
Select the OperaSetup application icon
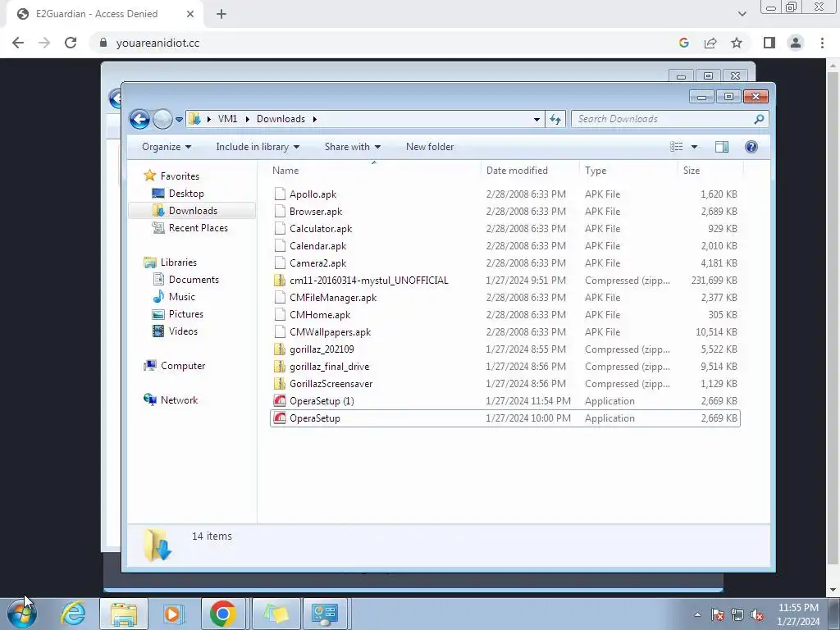pyautogui.click(x=280, y=418)
